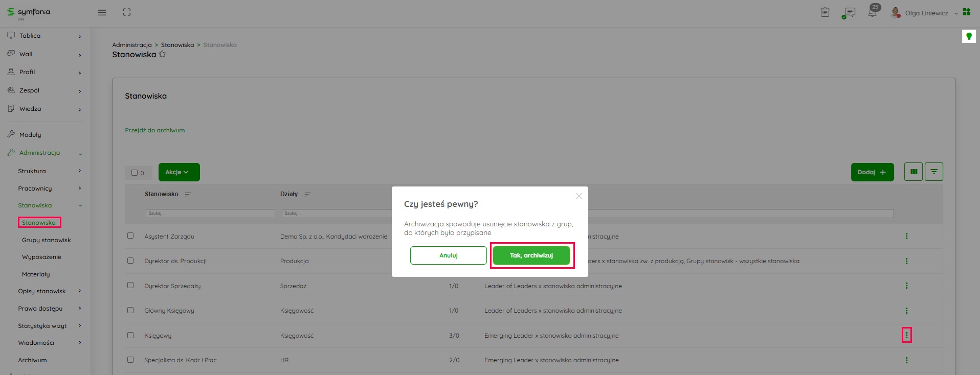Click the clipboard tasks icon in header
The width and height of the screenshot is (980, 375).
coord(825,12)
